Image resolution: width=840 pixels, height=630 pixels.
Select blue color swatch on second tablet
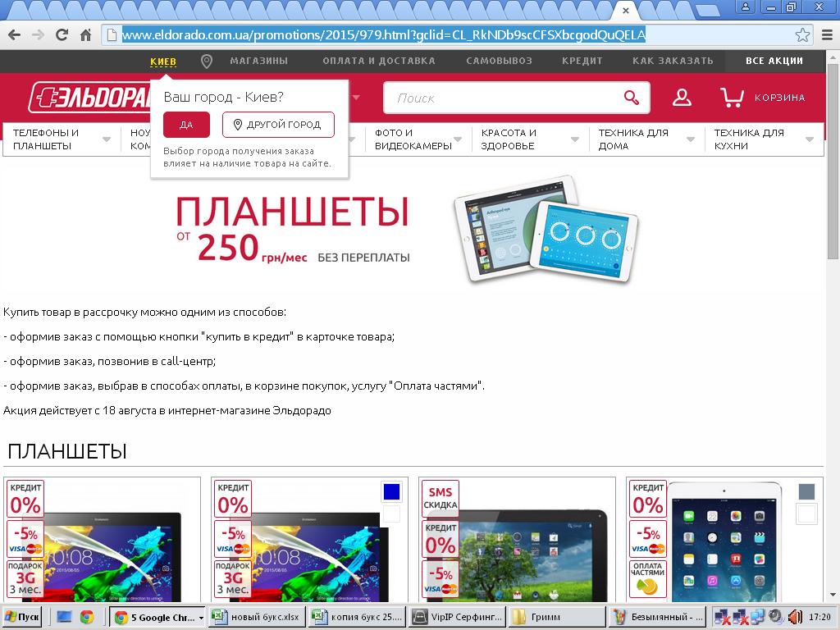tap(391, 491)
